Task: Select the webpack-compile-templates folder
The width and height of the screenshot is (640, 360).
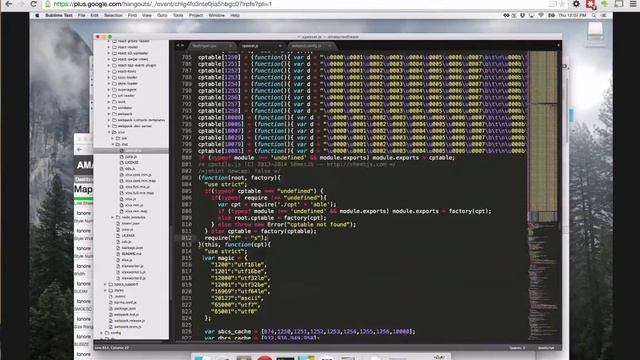Action: 141,120
